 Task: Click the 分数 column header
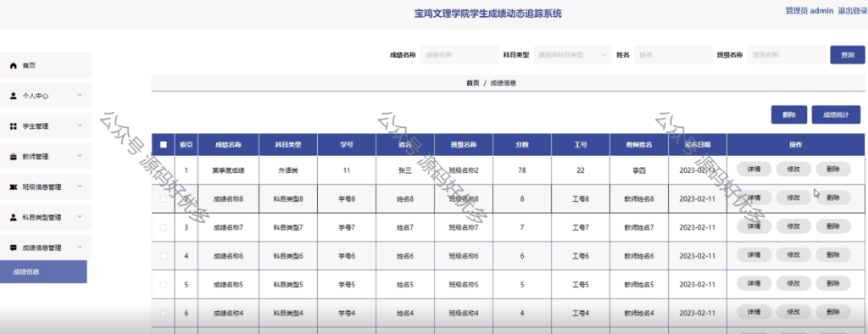pos(522,145)
